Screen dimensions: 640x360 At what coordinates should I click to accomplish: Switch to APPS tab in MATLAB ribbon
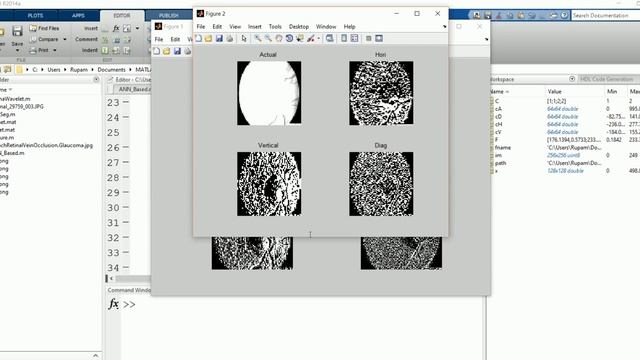(78, 16)
